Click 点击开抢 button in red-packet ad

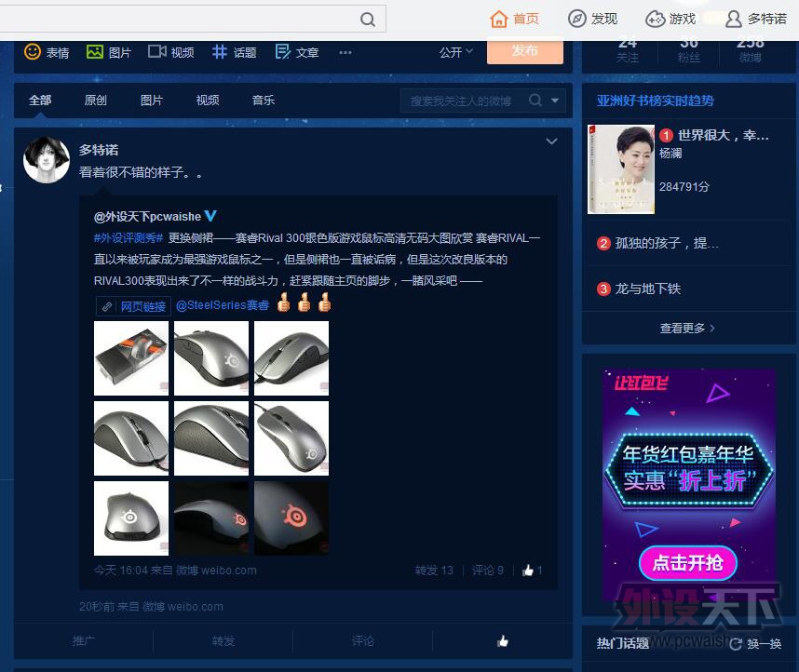687,563
